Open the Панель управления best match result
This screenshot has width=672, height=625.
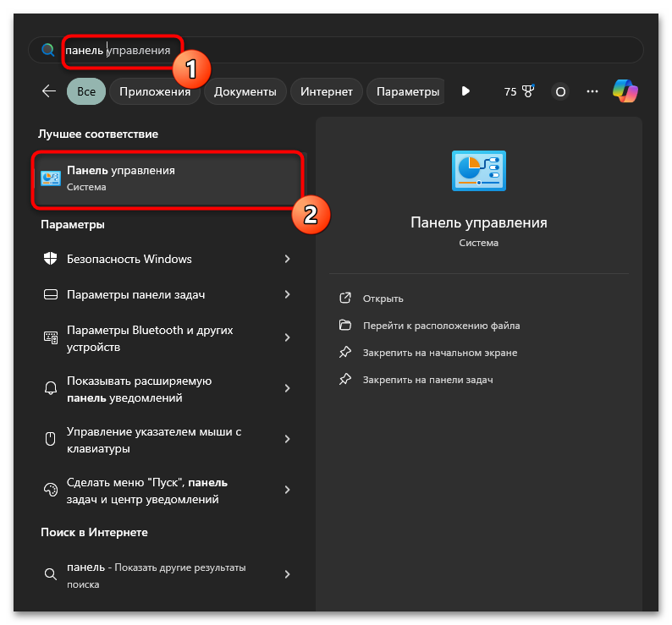167,178
